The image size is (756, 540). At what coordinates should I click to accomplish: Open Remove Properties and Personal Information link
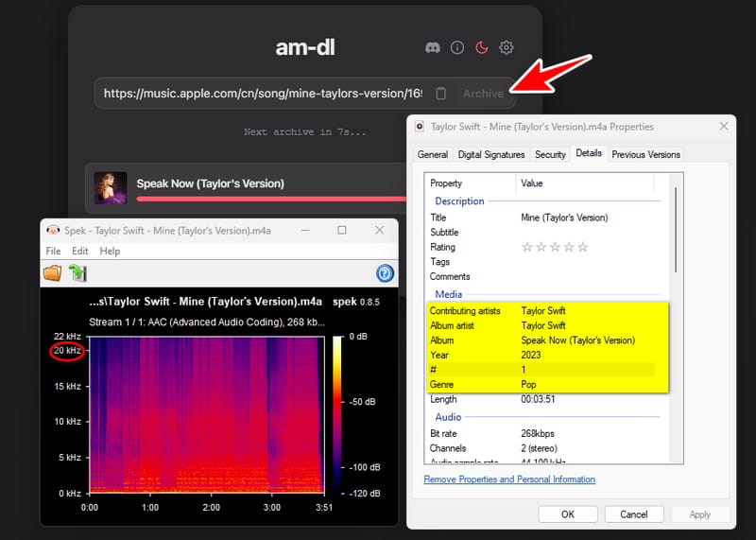(x=509, y=479)
